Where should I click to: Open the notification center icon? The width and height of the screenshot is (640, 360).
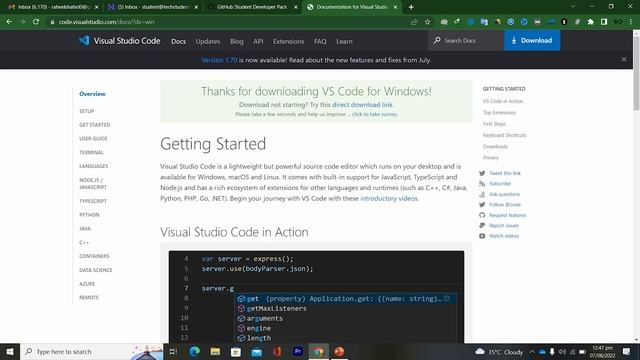pos(627,351)
